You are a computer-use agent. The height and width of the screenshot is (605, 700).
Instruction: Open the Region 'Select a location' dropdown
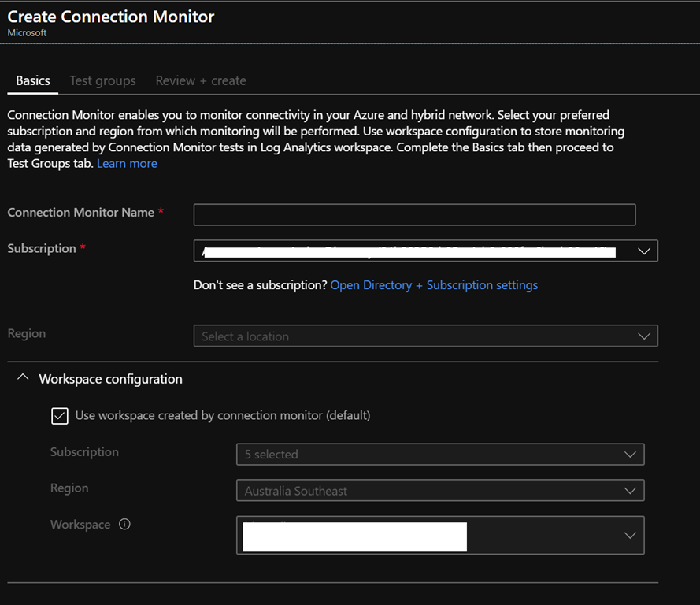point(409,336)
